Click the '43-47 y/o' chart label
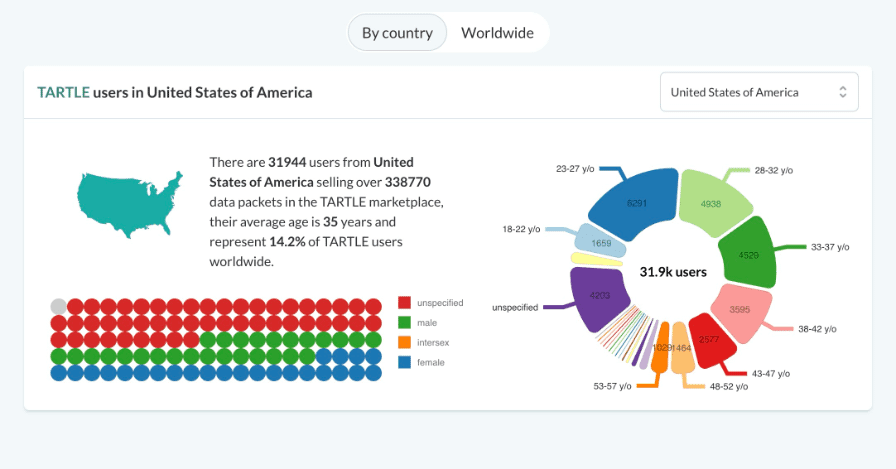The image size is (896, 469). click(x=771, y=374)
